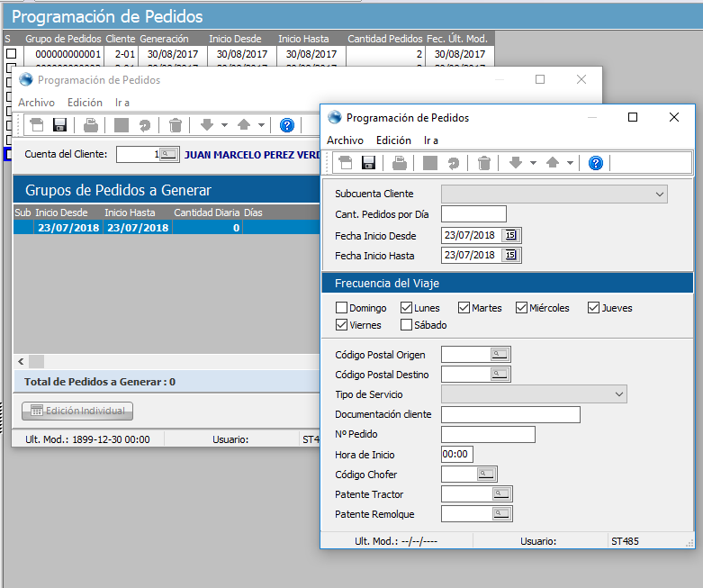Open calendar picker for Fecha Inicio Desde

[x=511, y=236]
